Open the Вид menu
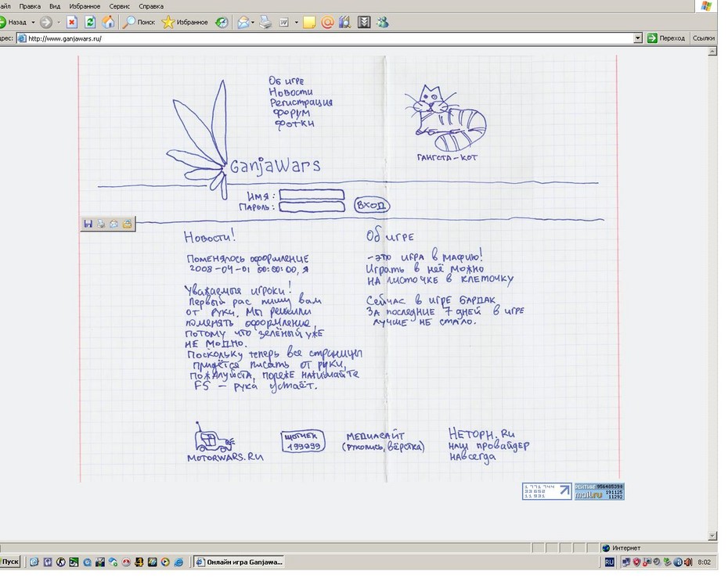 pyautogui.click(x=55, y=6)
